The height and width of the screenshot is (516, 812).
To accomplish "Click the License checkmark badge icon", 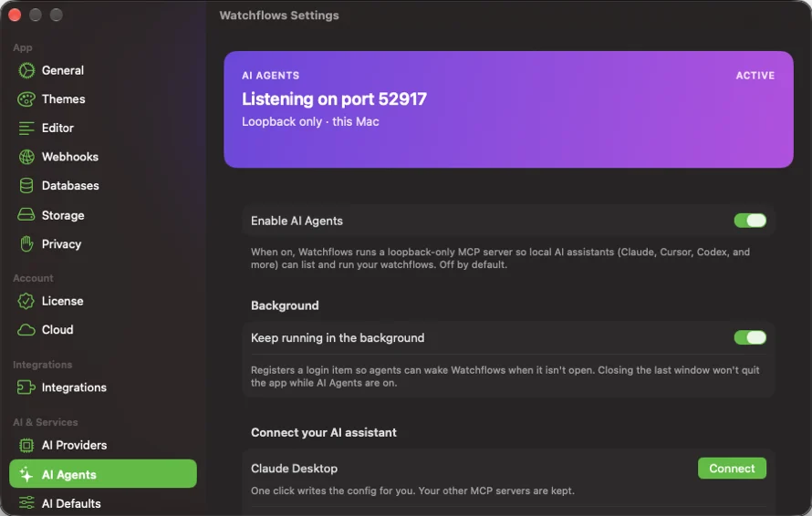I will pyautogui.click(x=26, y=301).
